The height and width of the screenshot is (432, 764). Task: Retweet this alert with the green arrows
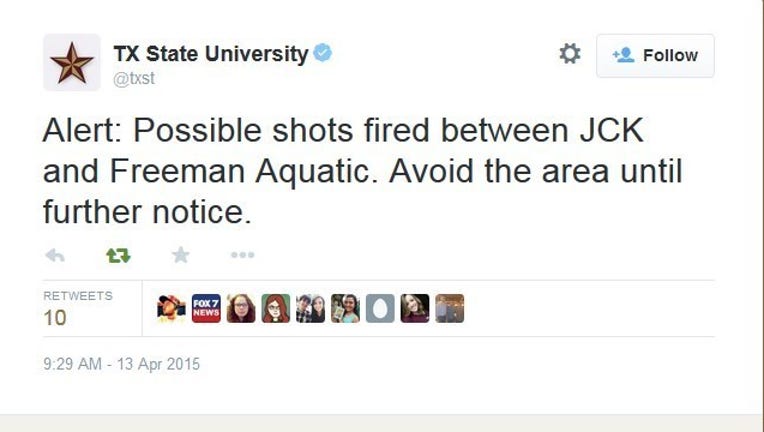click(118, 255)
